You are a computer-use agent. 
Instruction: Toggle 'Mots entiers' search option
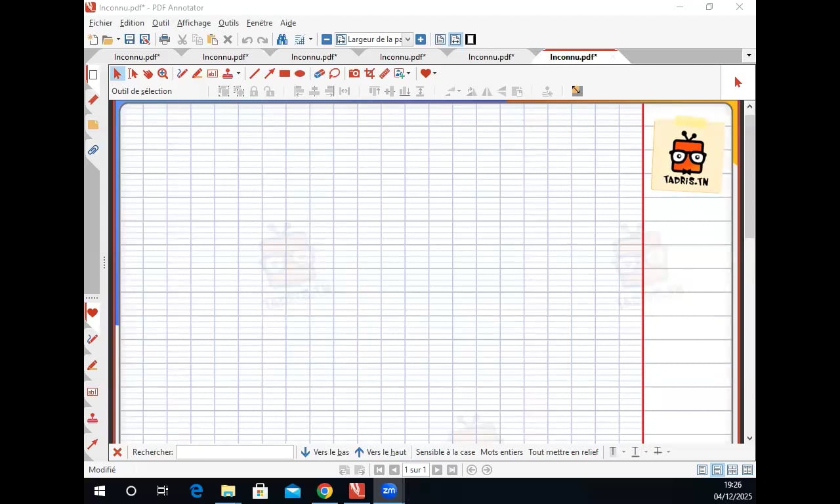pos(501,452)
